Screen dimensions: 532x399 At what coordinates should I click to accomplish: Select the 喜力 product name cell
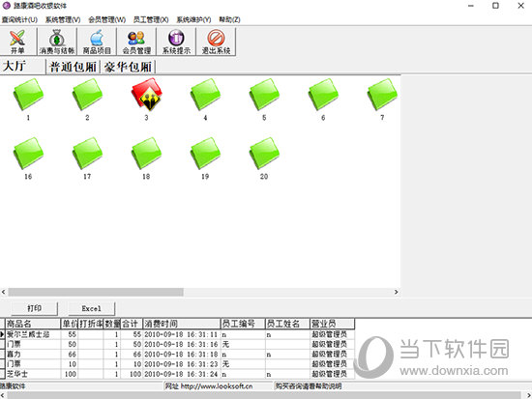(x=33, y=355)
